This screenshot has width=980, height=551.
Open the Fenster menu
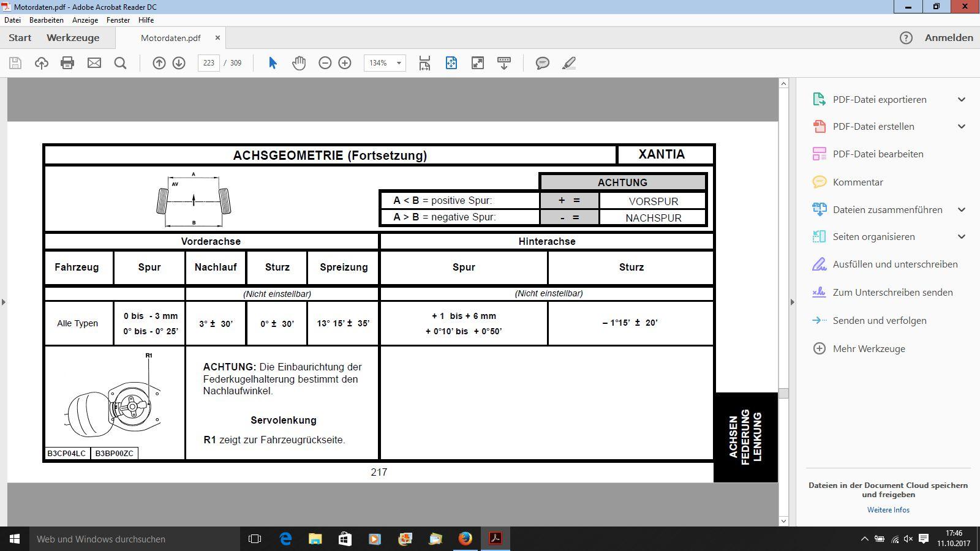[118, 20]
